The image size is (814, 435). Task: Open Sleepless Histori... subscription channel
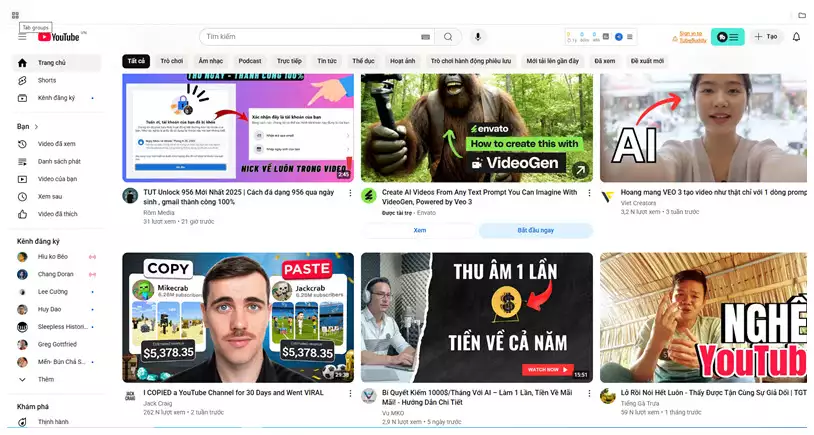point(57,327)
